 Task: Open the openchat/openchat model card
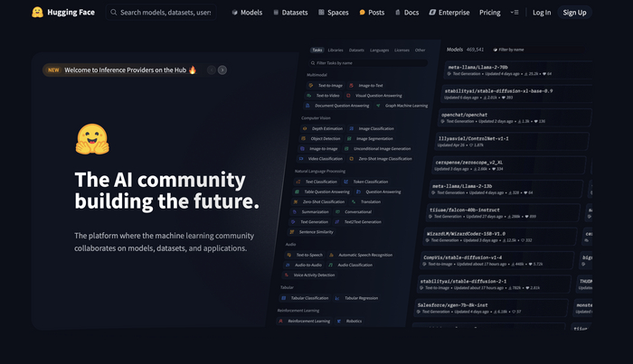515,117
